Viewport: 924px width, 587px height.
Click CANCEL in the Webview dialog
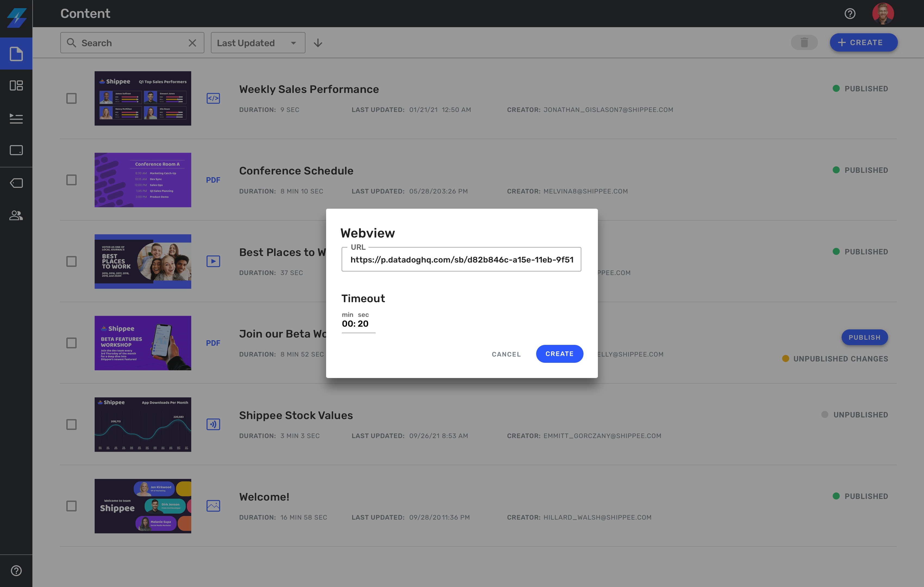pos(506,354)
